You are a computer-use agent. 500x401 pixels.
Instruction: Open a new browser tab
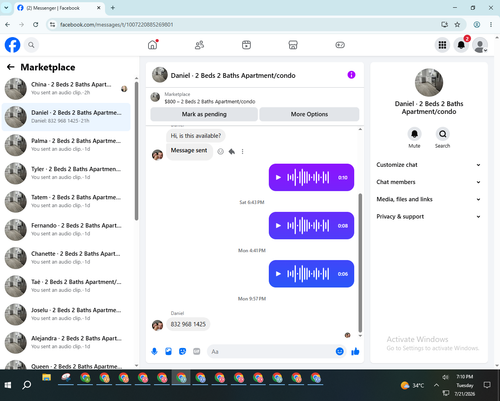click(113, 8)
